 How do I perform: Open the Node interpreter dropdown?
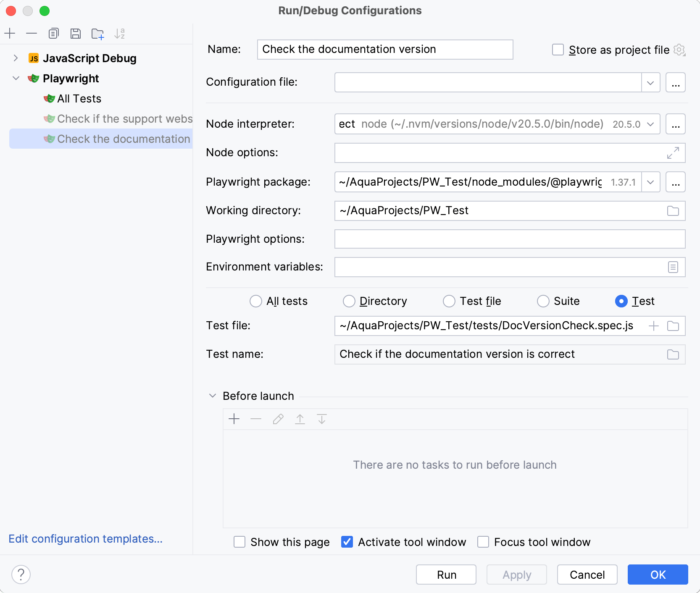click(x=650, y=124)
